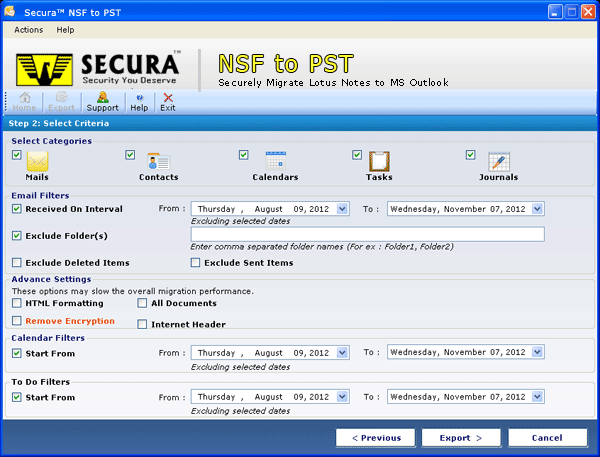Click the Calendars icon

click(276, 161)
